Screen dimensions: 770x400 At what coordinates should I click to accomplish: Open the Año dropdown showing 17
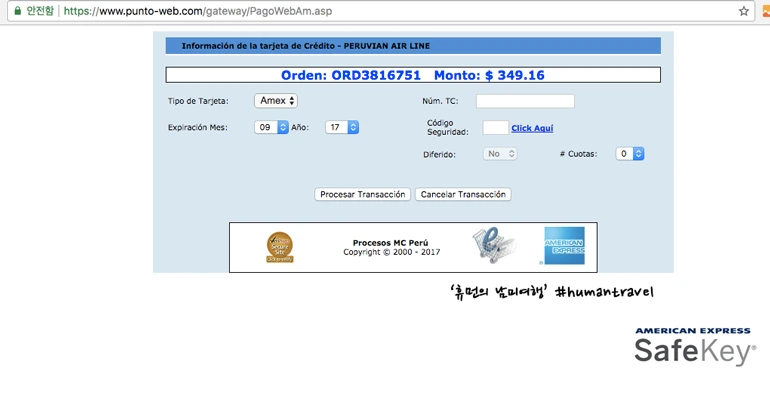(x=342, y=127)
